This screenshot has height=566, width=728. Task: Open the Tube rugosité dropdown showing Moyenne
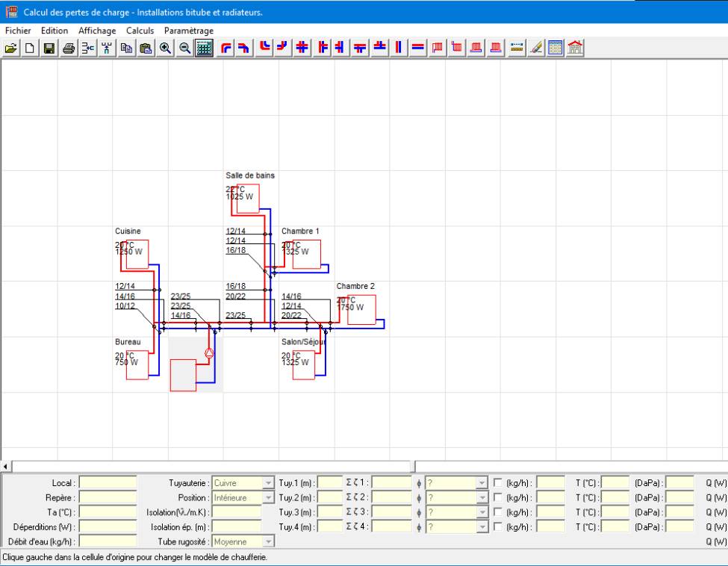[x=268, y=541]
